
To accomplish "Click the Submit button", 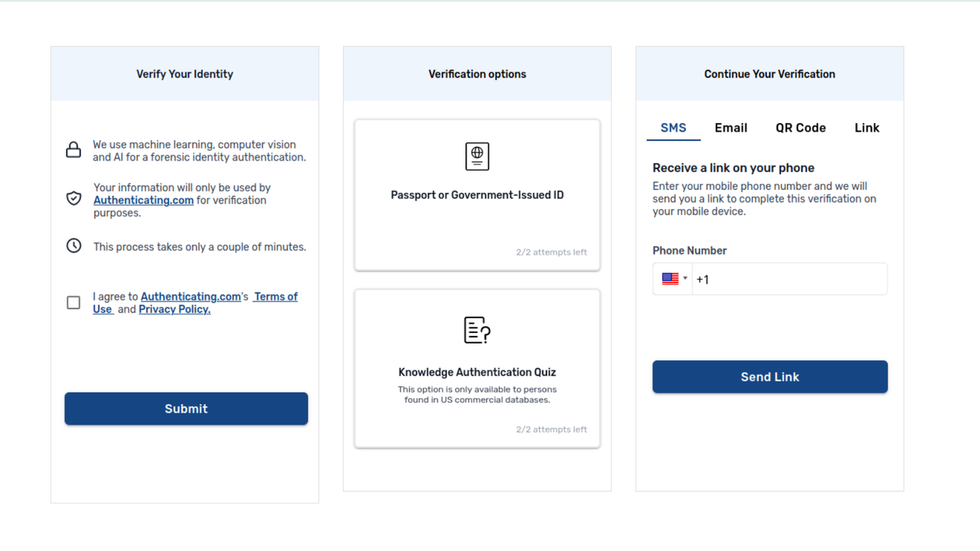I will (186, 409).
